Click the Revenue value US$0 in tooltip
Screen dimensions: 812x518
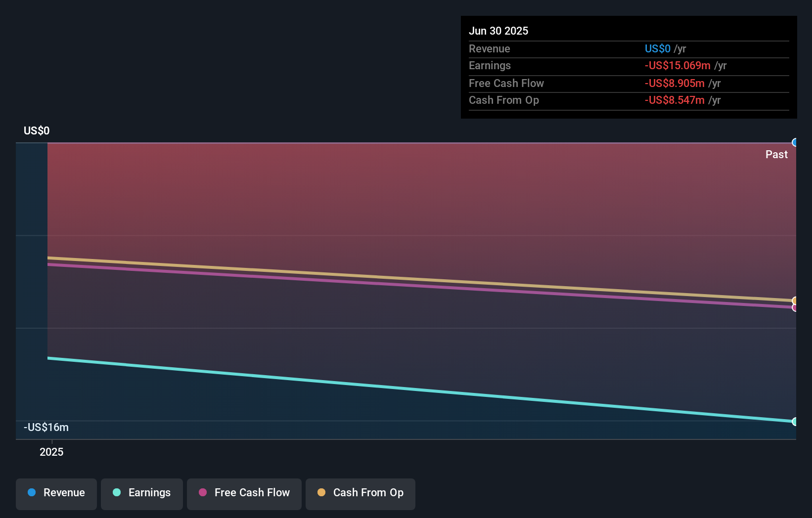[657, 48]
